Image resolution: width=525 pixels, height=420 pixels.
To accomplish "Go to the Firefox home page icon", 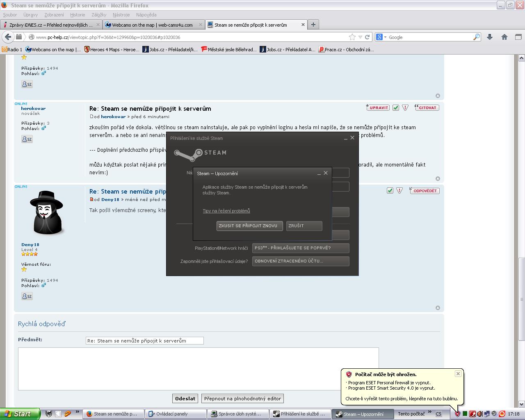I will 504,37.
